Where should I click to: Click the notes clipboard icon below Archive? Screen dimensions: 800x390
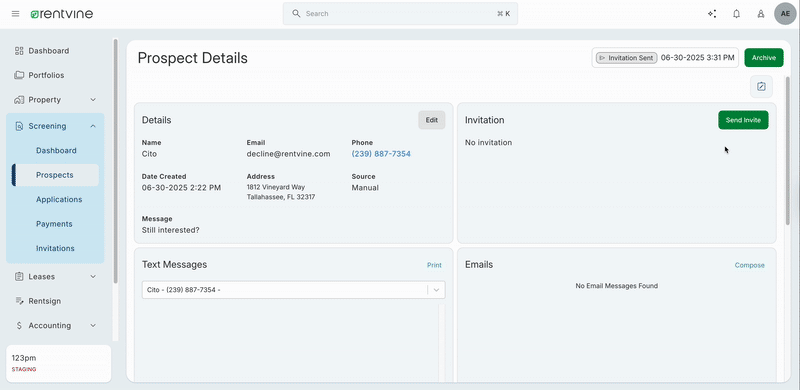click(x=761, y=86)
